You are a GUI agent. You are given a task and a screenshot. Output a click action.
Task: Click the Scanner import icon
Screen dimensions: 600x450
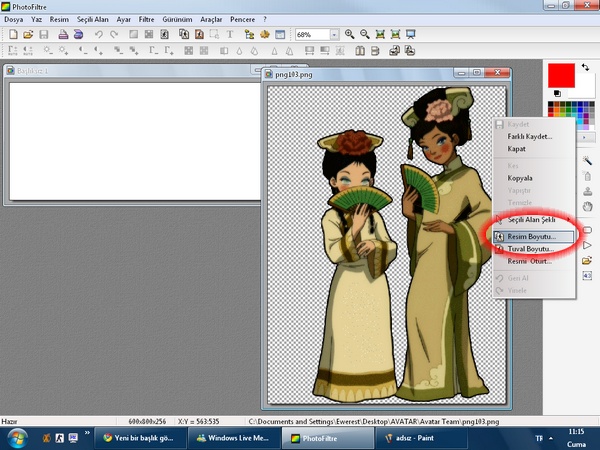point(78,34)
